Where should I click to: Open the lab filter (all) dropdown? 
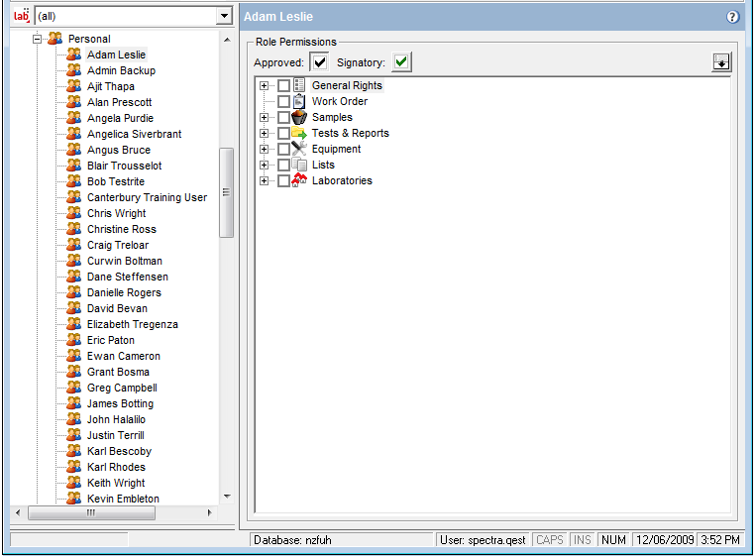(x=224, y=17)
